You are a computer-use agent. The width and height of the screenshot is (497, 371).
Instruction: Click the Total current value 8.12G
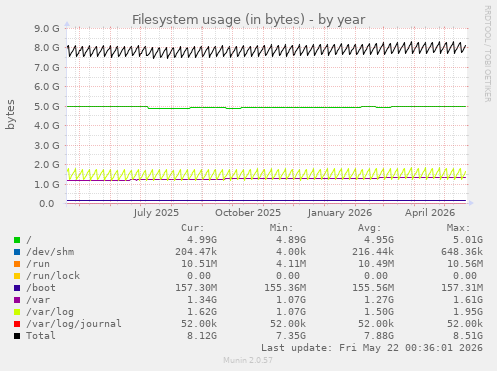[x=202, y=336]
